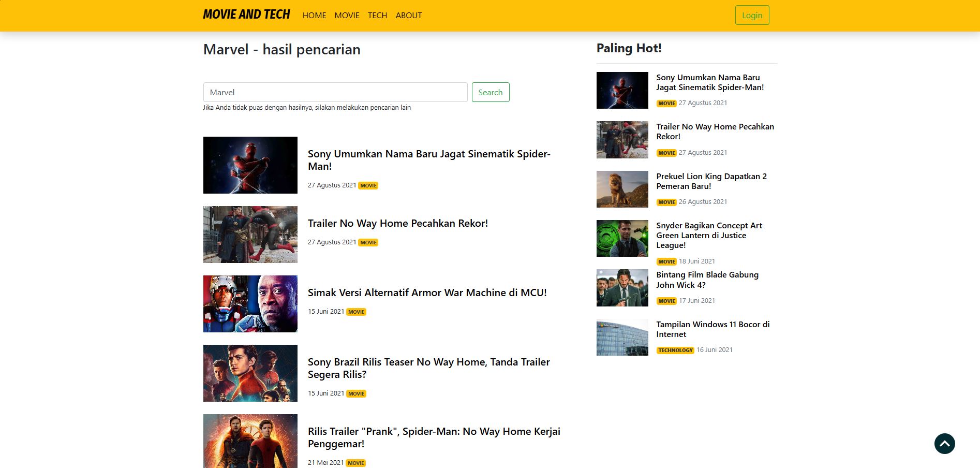The image size is (980, 468).
Task: Click MOVIE badge under Trailer No Way Home result
Action: coord(368,242)
